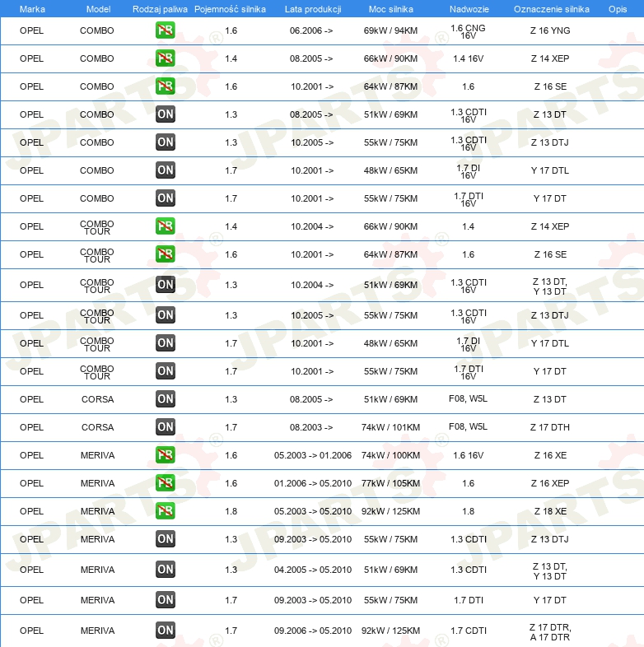
Task: Select the body cell 1.6 16V
Action: click(x=468, y=455)
